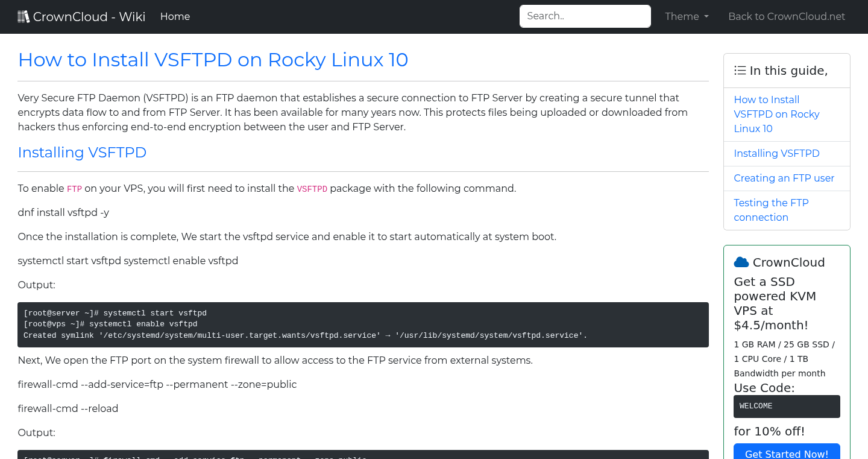The width and height of the screenshot is (868, 459).
Task: Click the 'Installing VSFTPD' section heading
Action: [82, 153]
